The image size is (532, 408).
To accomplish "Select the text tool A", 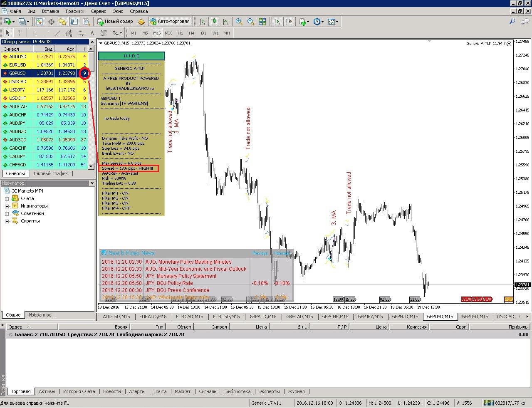I will coord(92,33).
